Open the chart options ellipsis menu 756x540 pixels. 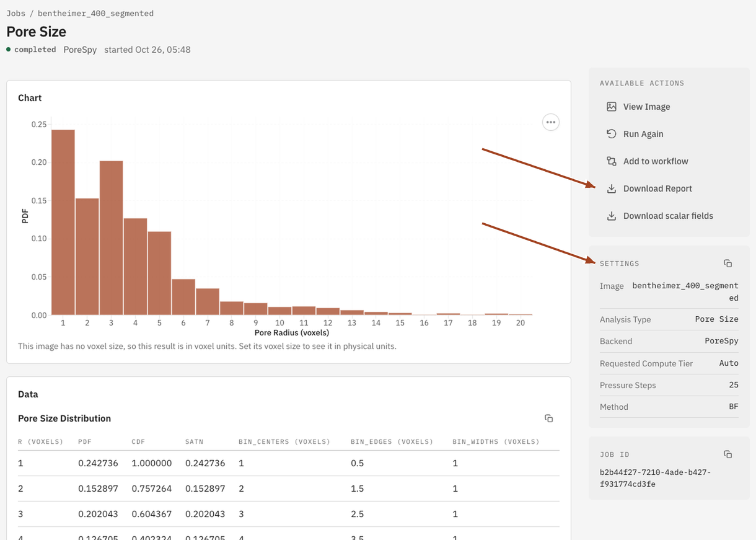click(x=550, y=122)
